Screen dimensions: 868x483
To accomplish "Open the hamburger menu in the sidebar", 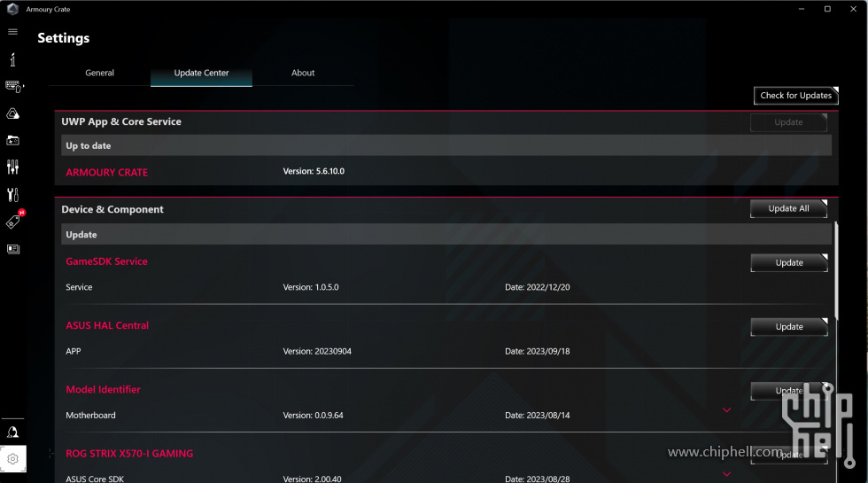I will click(12, 32).
